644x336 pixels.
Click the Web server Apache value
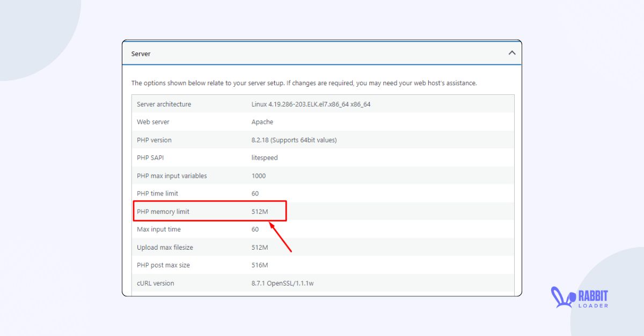click(262, 122)
